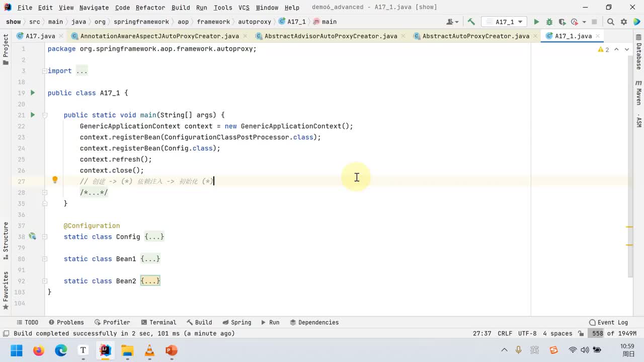The image size is (644, 362).
Task: Show hidden system tray icons chevron
Action: (504, 350)
